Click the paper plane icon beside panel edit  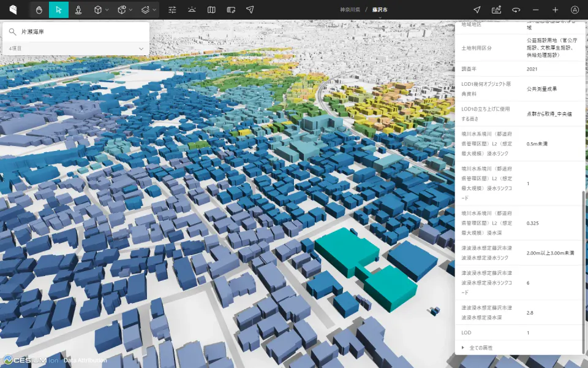tap(250, 10)
